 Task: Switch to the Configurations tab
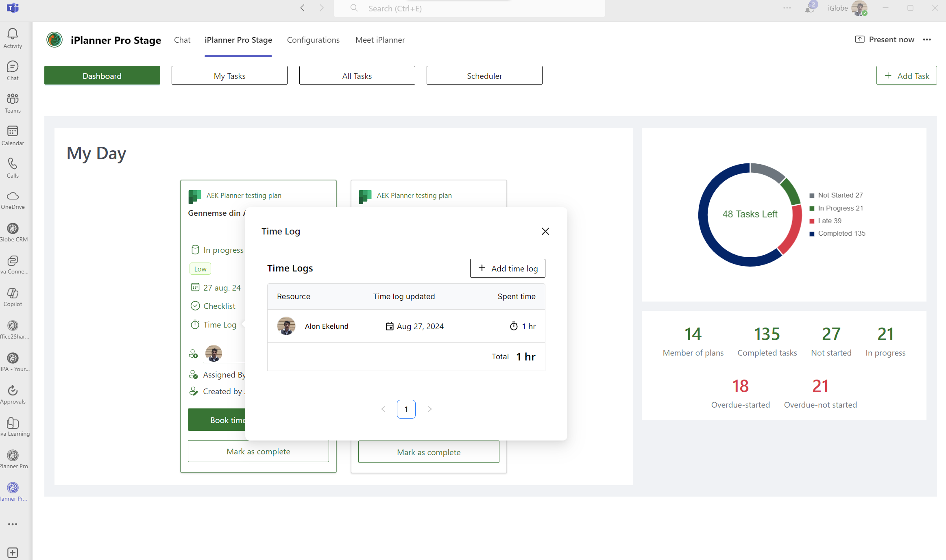click(313, 40)
